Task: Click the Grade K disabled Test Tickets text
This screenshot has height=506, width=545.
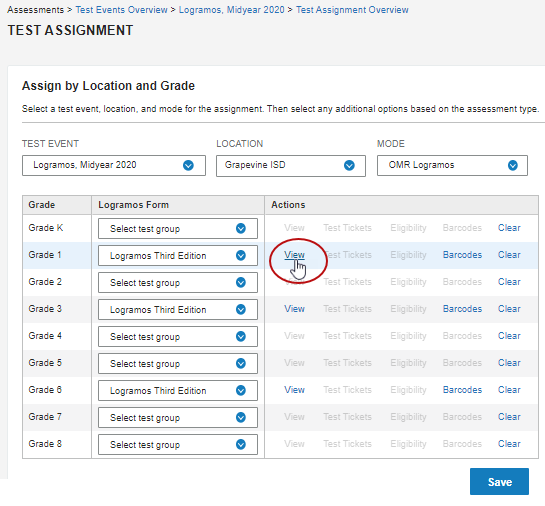Action: tap(348, 228)
